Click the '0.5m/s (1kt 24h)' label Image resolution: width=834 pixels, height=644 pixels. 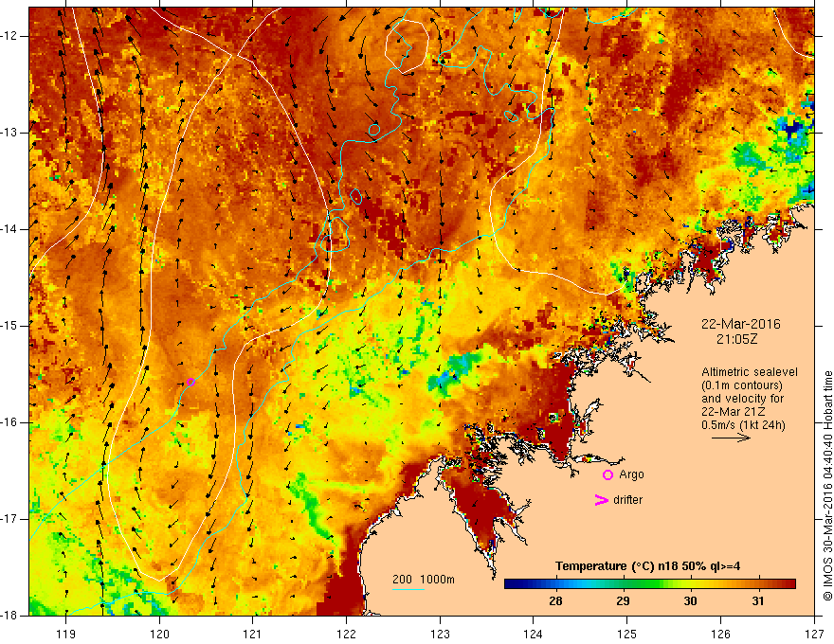(744, 425)
